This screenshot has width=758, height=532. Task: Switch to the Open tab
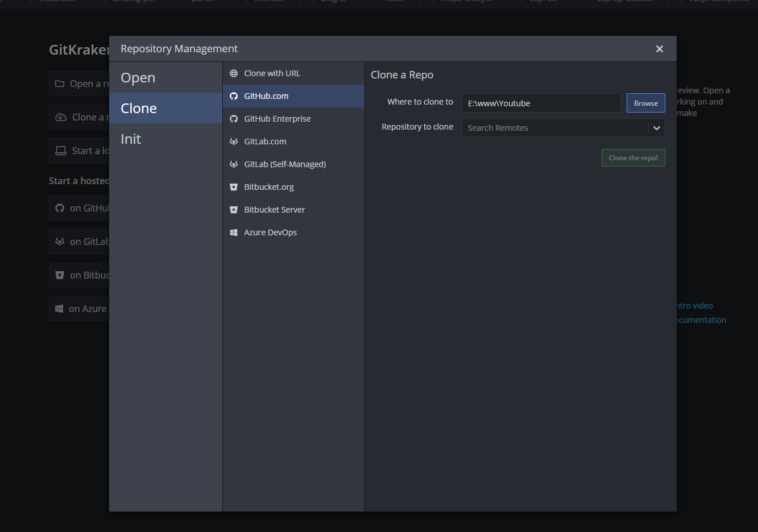pyautogui.click(x=165, y=78)
